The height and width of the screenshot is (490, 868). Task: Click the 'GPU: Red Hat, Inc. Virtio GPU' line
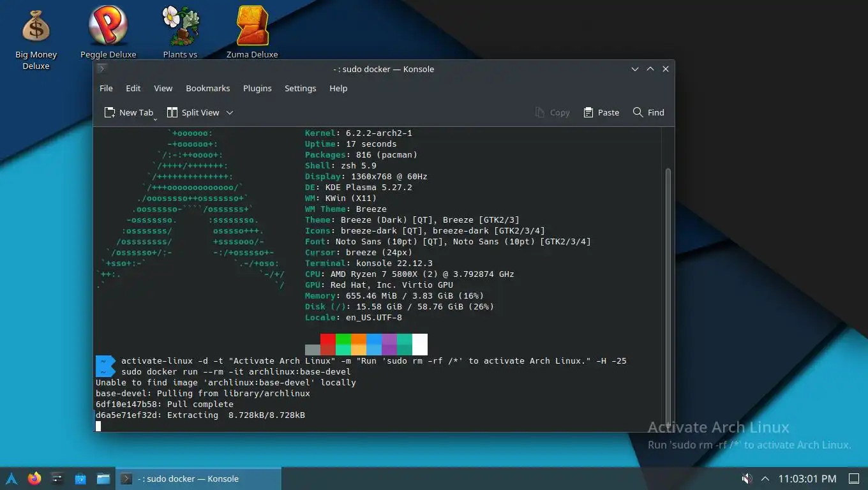point(379,285)
